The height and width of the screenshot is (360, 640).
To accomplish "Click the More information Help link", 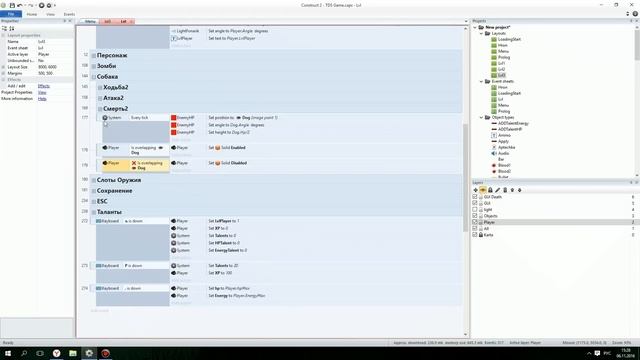I will point(42,99).
